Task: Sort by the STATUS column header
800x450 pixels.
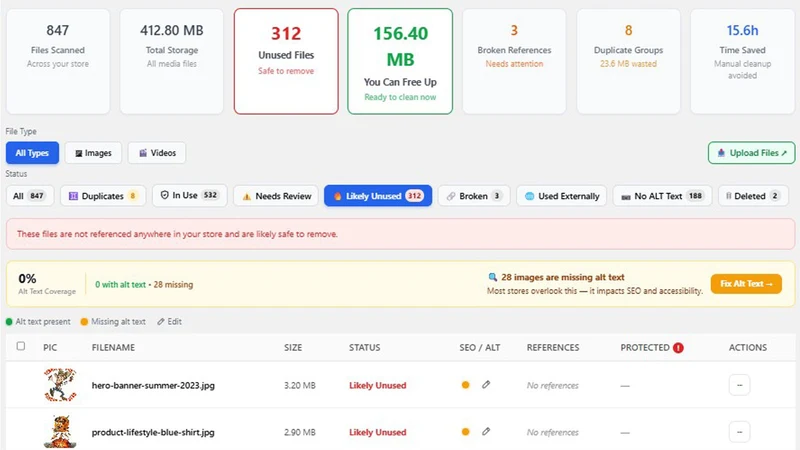Action: 364,347
